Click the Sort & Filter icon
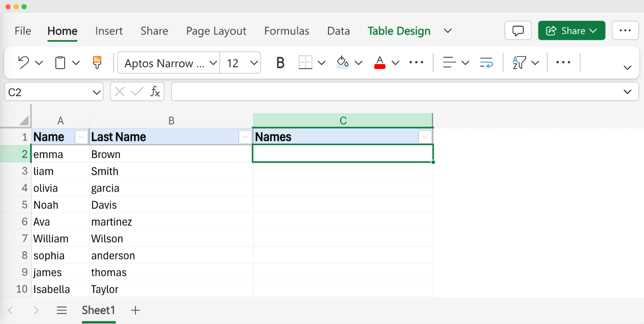This screenshot has width=644, height=324. 519,62
